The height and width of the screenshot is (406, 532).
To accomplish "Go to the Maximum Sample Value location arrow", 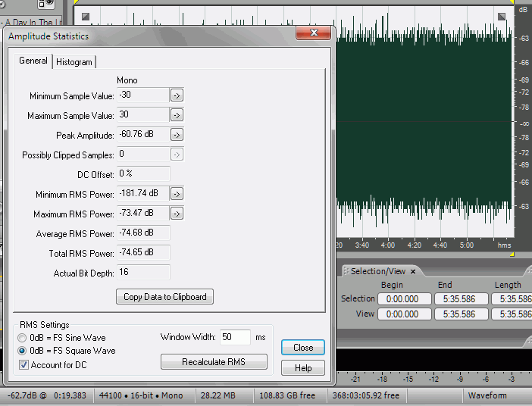I will pyautogui.click(x=177, y=115).
